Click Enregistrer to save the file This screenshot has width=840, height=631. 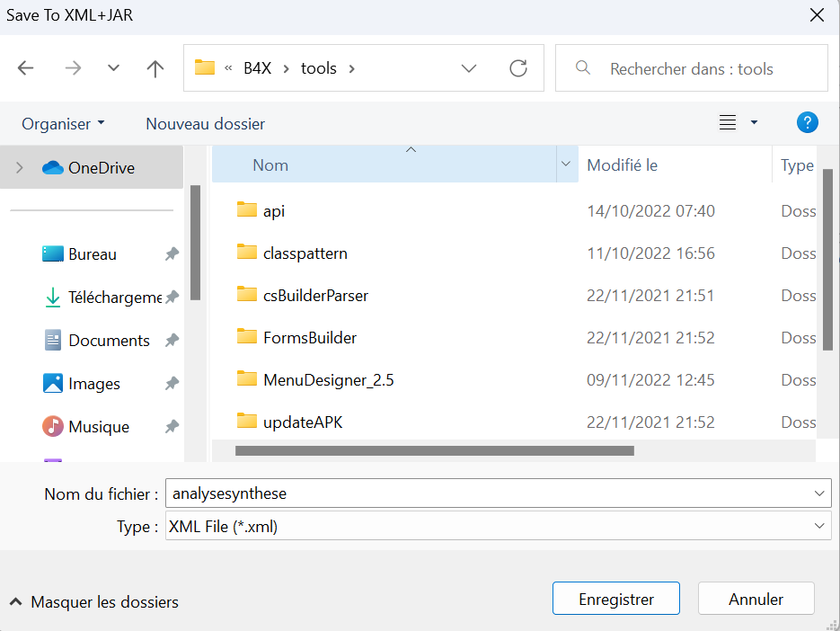tap(616, 599)
